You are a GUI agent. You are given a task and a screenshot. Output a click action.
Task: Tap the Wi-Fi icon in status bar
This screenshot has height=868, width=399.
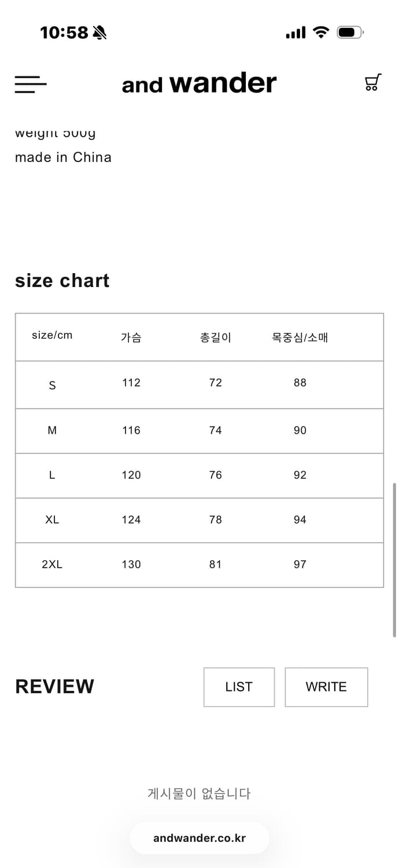coord(320,33)
